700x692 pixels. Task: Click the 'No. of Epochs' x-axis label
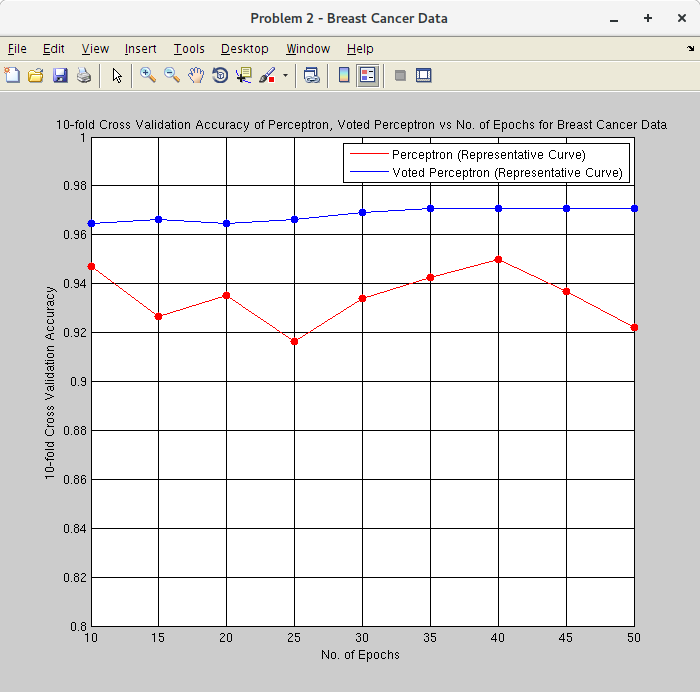click(360, 654)
